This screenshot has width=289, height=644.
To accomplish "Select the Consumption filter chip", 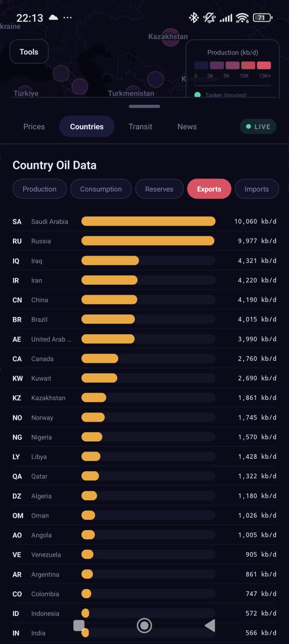I will [101, 189].
